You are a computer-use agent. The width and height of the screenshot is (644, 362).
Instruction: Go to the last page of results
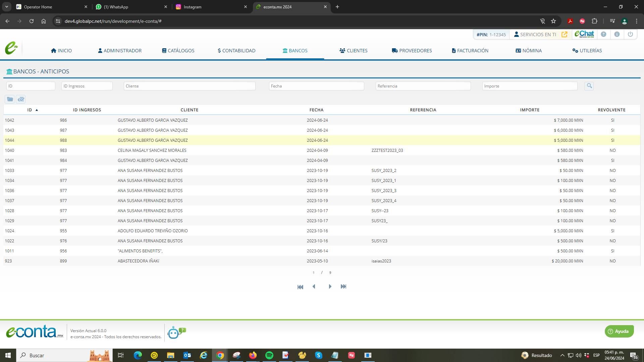(343, 287)
